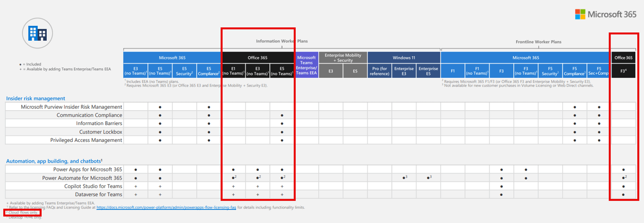Click the Windows 11 Enterprise E5 column header

pyautogui.click(x=428, y=71)
